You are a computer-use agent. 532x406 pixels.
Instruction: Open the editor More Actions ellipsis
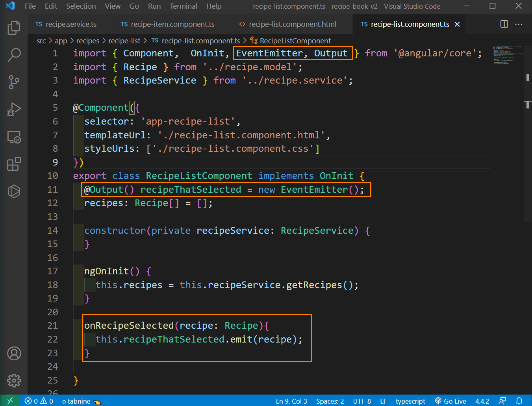pyautogui.click(x=519, y=24)
